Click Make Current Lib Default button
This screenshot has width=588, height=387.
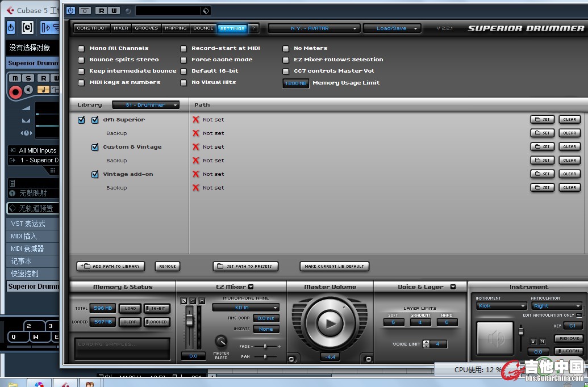pos(334,266)
